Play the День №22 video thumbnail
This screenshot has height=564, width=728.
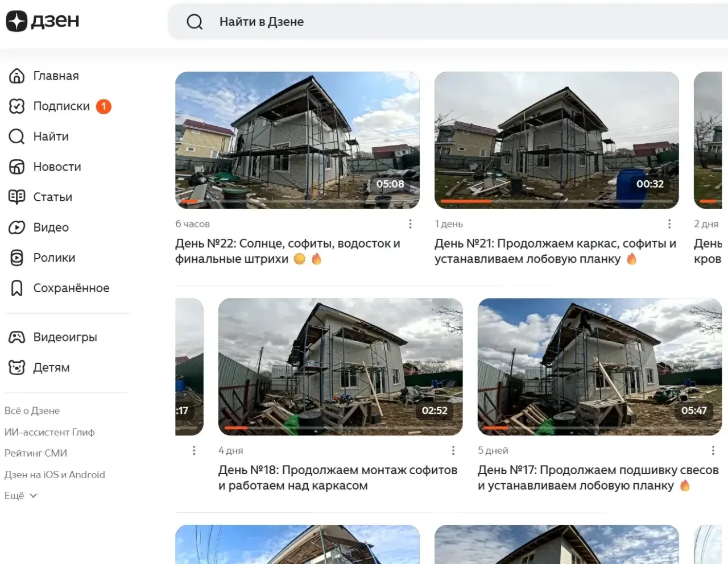[x=297, y=140]
